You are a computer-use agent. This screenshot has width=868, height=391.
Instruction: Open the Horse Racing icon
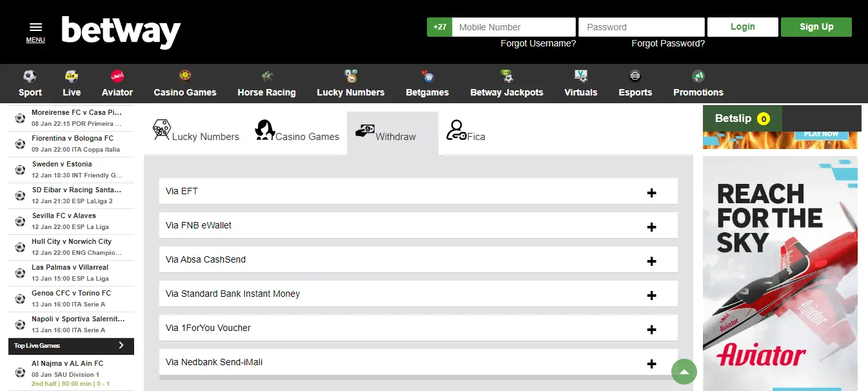point(266,76)
